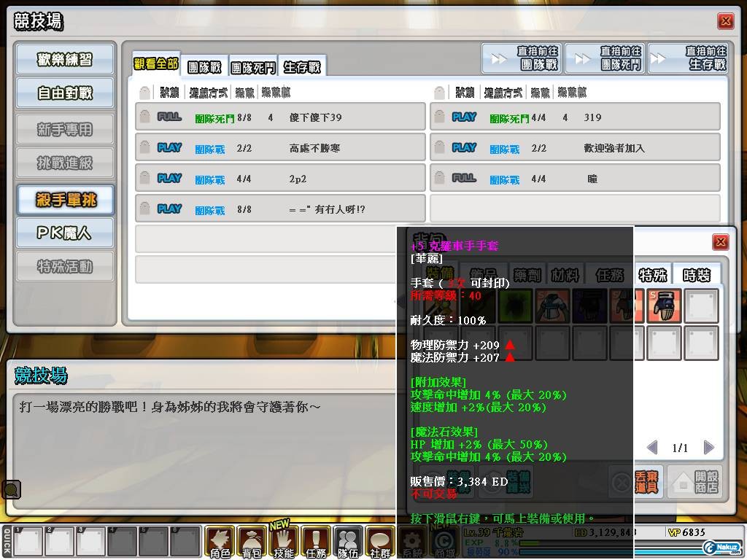Switch to the 生存戰 filter tab

pos(302,66)
